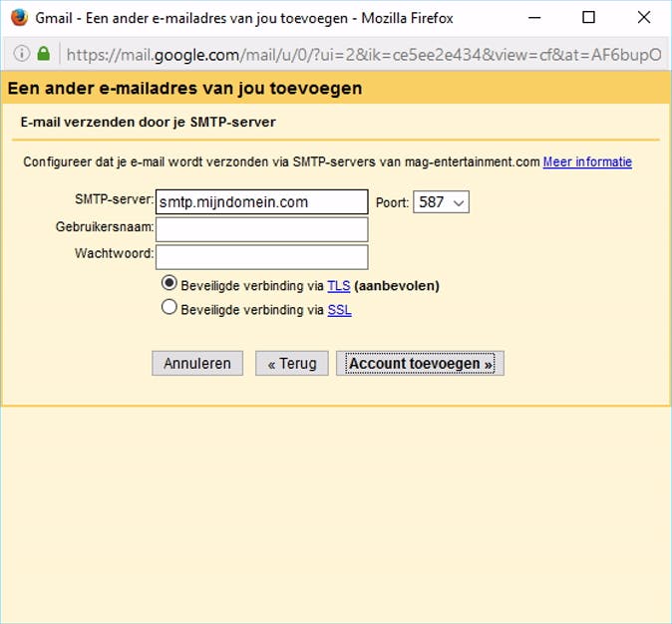Open the SSL hyperlink
Screen dimensions: 672x624
(x=339, y=310)
